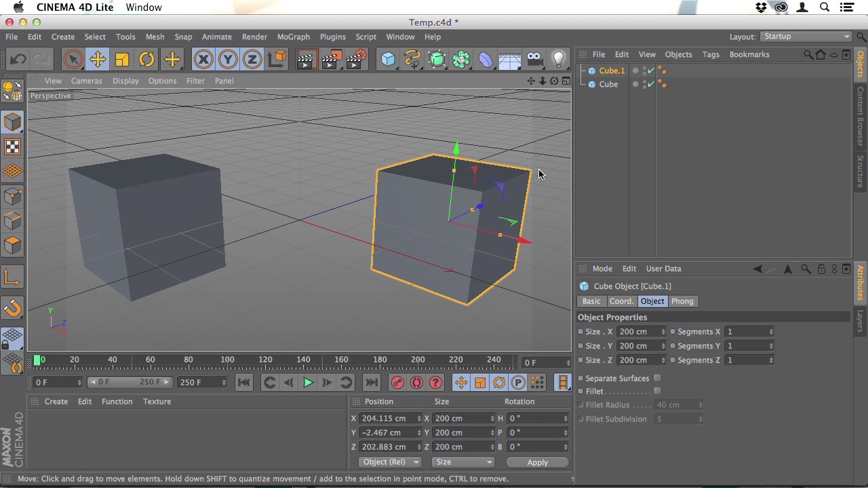Add a light with the lightbulb icon

pos(558,60)
